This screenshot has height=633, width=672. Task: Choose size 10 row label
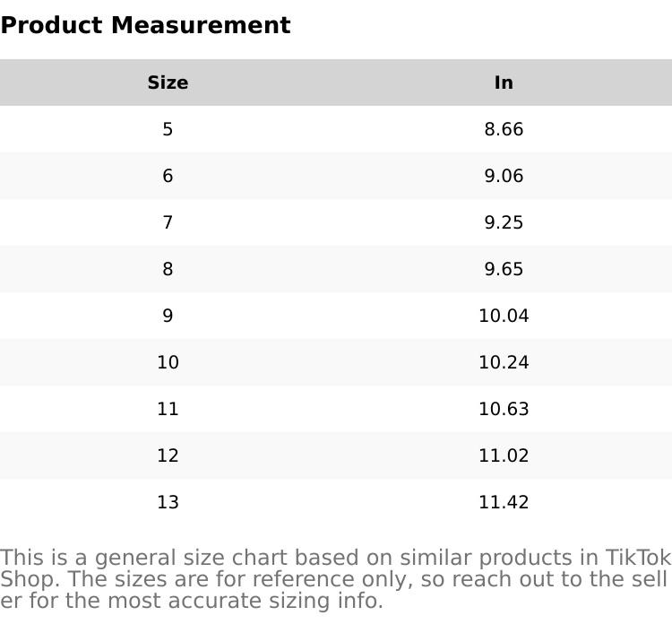(x=168, y=362)
